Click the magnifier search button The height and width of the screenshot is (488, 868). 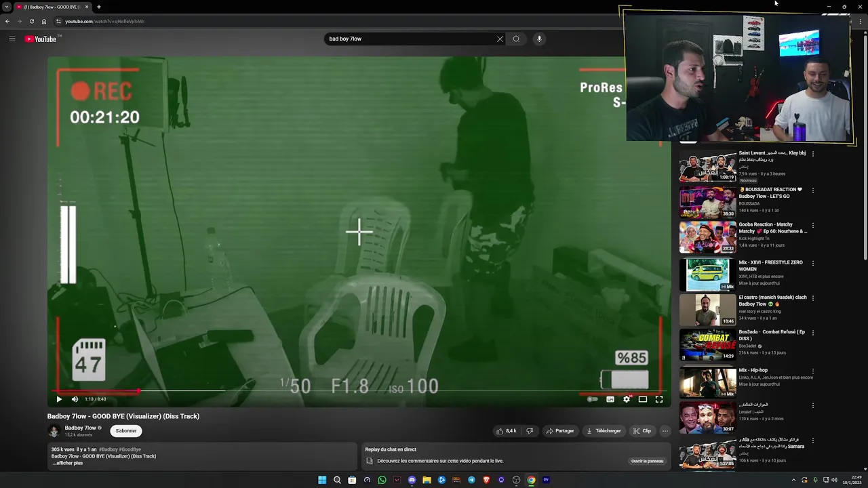pyautogui.click(x=516, y=39)
